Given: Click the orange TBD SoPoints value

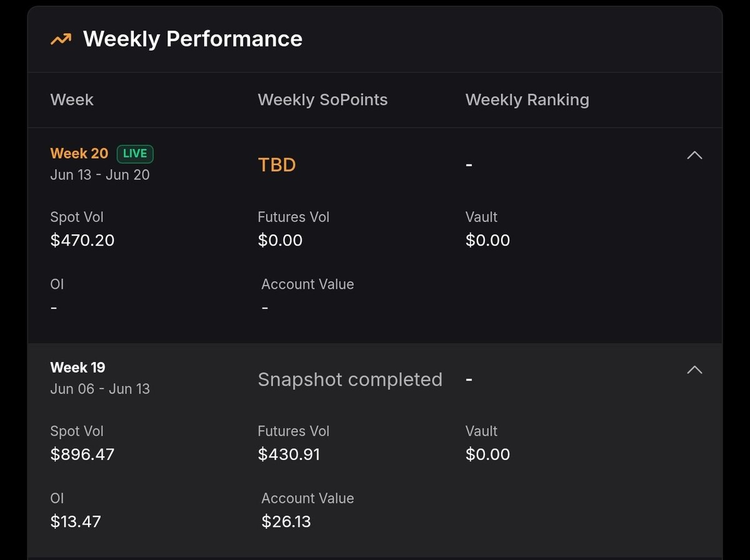Looking at the screenshot, I should tap(277, 165).
